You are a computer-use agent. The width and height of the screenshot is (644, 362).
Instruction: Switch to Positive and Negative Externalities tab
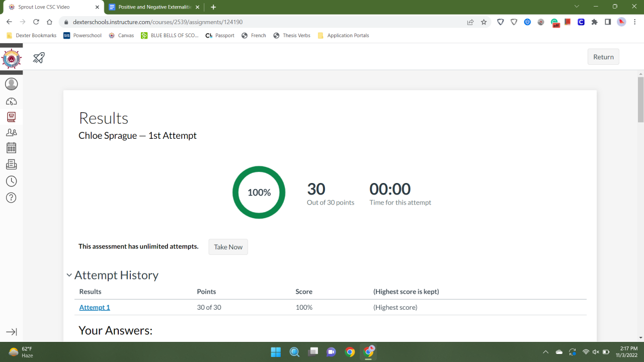[154, 7]
